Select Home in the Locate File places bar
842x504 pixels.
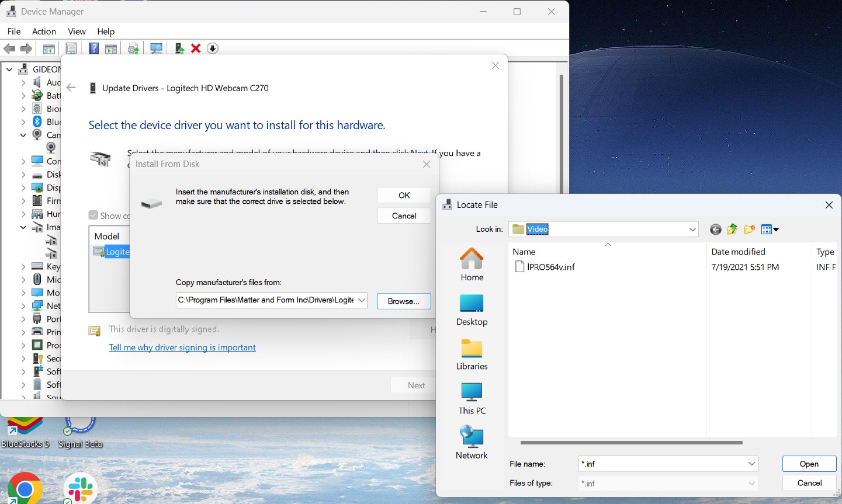[472, 265]
